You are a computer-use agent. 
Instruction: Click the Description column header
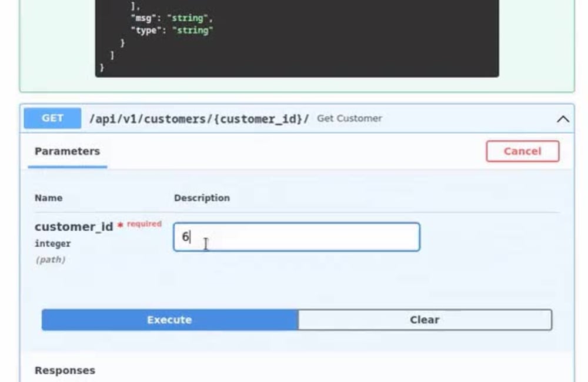202,198
